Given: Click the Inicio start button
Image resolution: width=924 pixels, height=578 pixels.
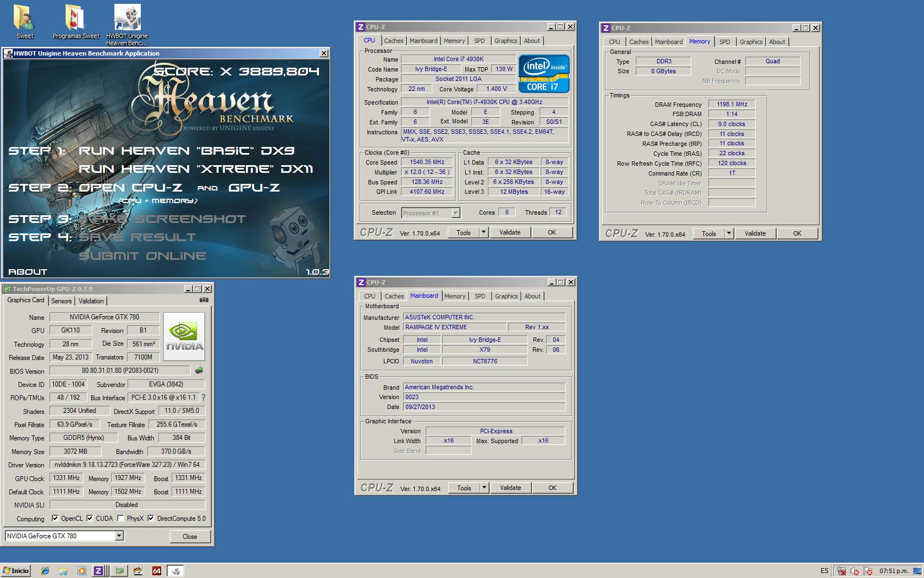Looking at the screenshot, I should point(16,571).
